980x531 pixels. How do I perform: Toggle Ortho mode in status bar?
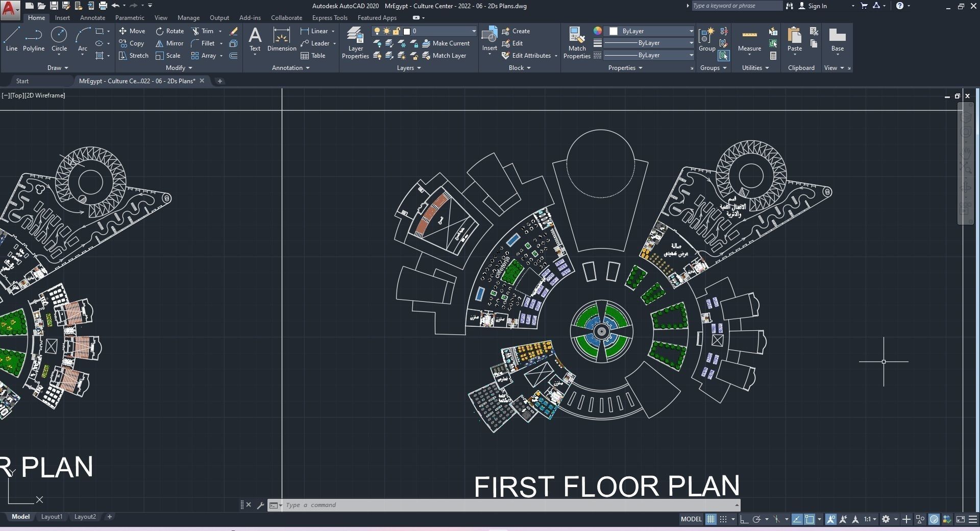744,519
